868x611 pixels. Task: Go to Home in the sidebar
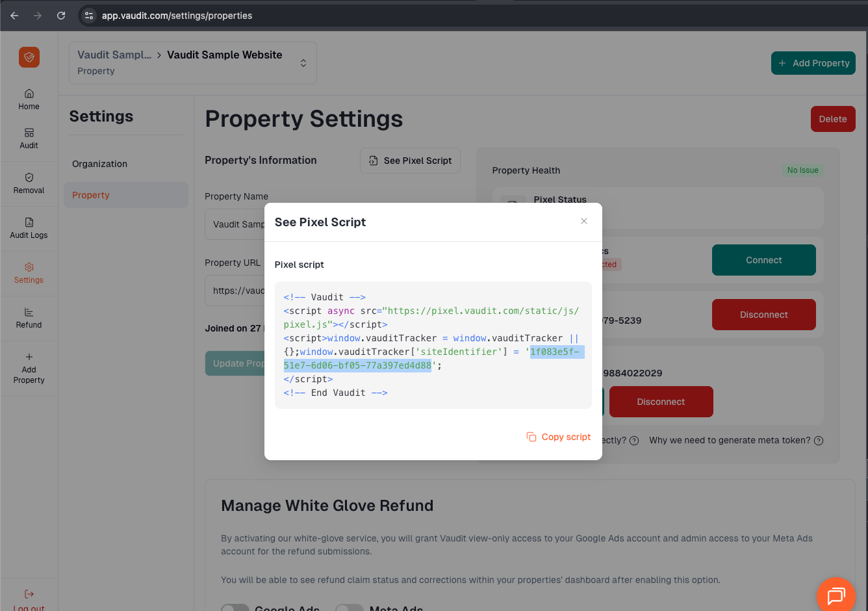click(29, 99)
